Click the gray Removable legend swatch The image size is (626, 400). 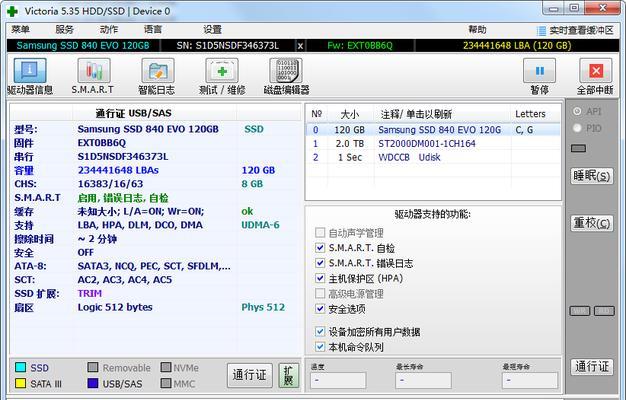tap(93, 367)
